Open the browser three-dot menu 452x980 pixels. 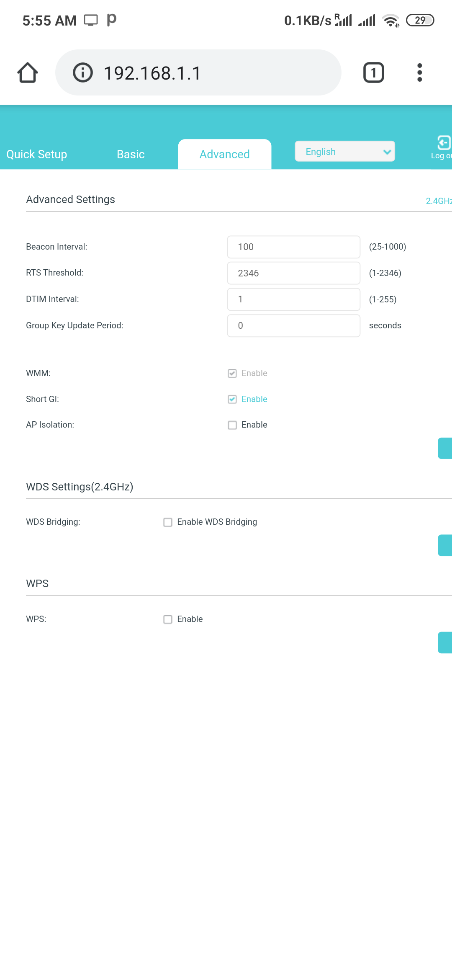click(x=420, y=73)
